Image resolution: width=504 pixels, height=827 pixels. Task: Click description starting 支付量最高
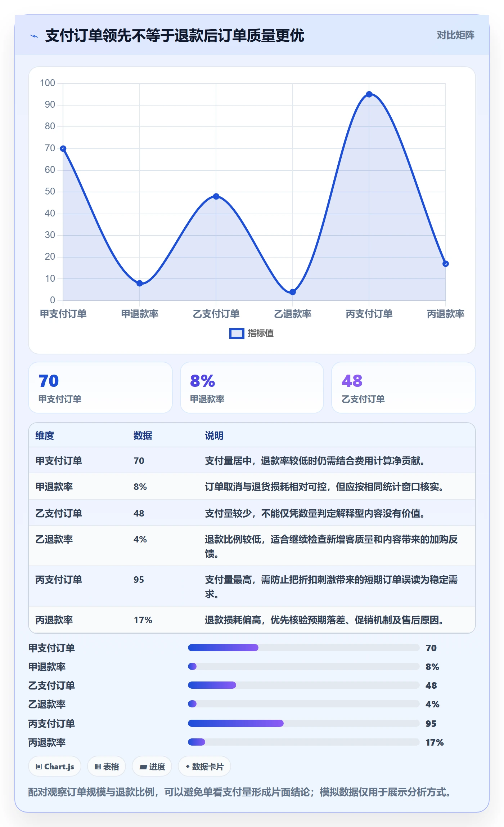(331, 587)
